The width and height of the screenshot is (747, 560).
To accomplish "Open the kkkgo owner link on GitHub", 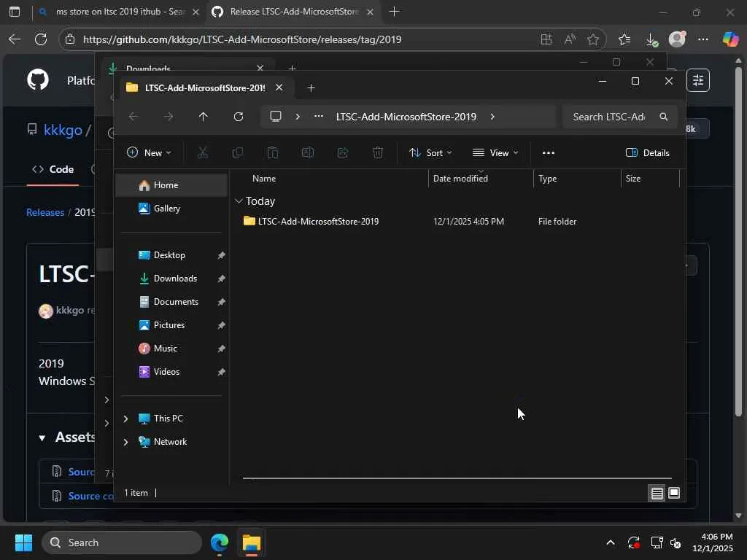I will tap(63, 130).
